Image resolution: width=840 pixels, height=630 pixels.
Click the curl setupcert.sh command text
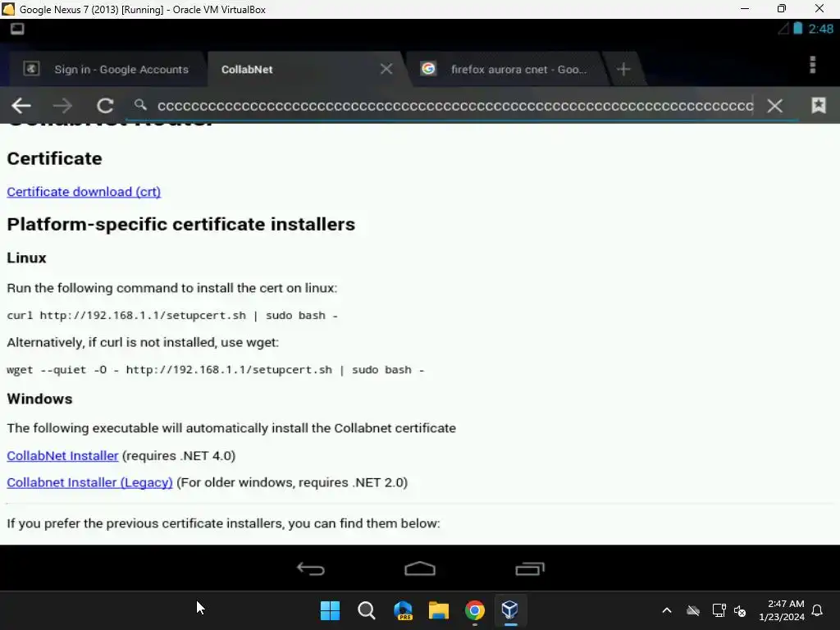click(x=172, y=316)
